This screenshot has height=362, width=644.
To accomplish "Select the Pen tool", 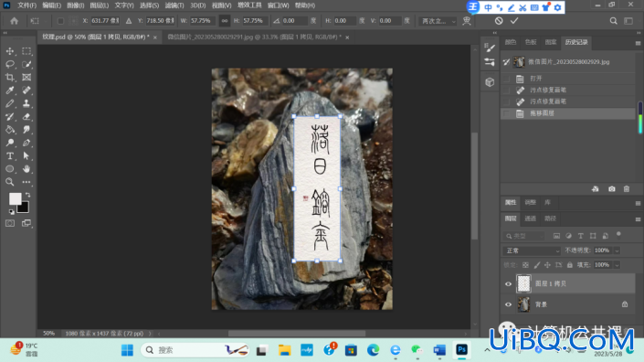I will pyautogui.click(x=26, y=143).
